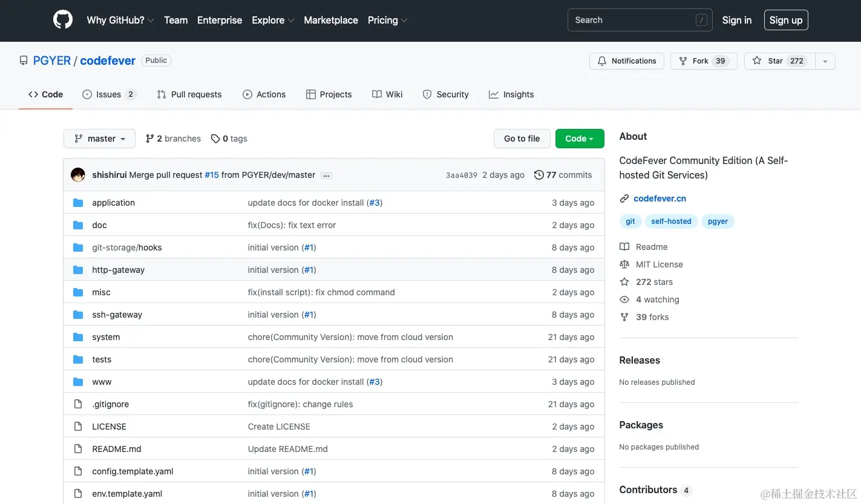
Task: Open the codefever.cn website link
Action: 660,198
